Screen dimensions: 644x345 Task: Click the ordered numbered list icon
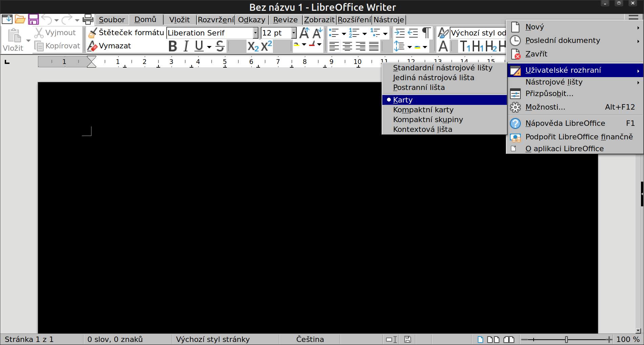coord(355,33)
